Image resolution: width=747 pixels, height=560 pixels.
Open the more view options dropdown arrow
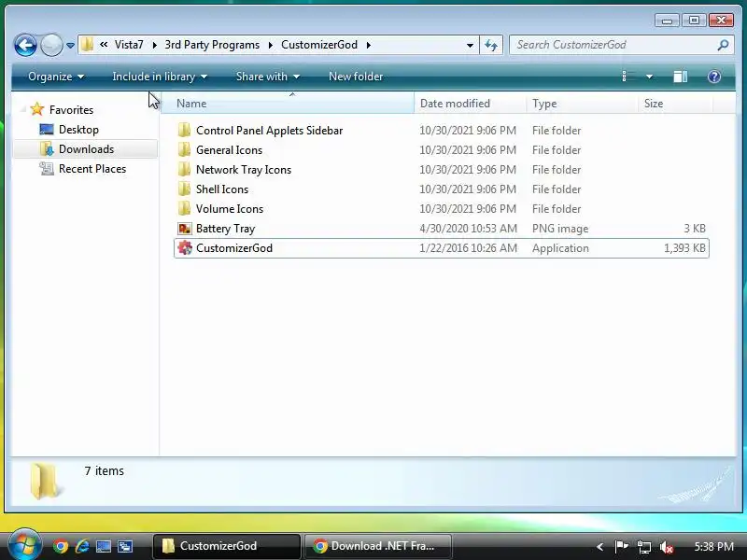[x=649, y=77]
